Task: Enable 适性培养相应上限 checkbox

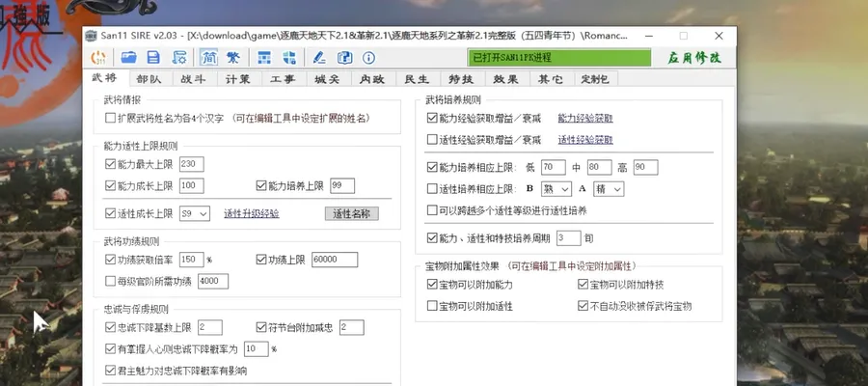Action: 432,189
